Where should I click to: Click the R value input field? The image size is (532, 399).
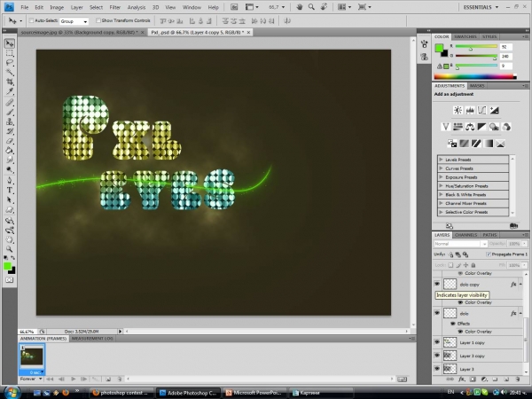(x=505, y=47)
